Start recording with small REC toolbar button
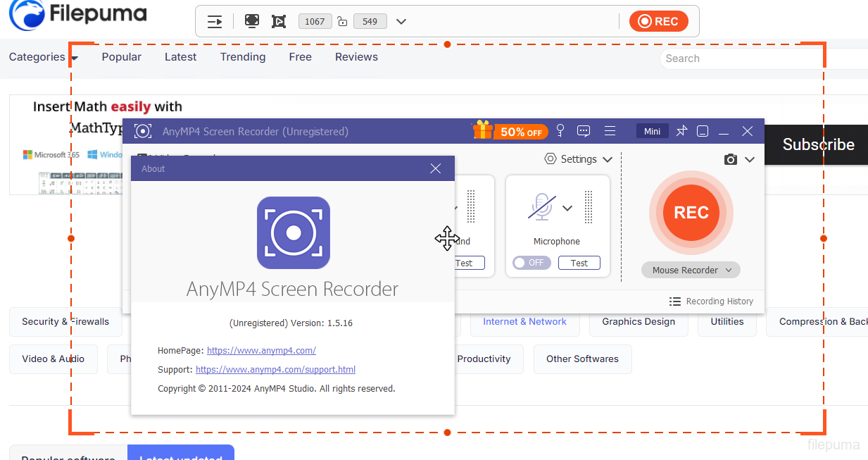Viewport: 868px width, 460px height. click(x=658, y=21)
